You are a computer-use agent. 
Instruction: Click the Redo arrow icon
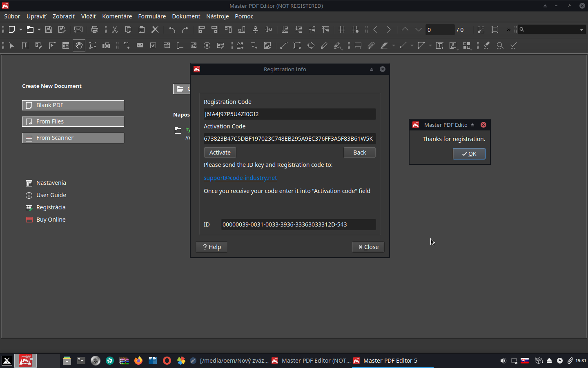[185, 29]
